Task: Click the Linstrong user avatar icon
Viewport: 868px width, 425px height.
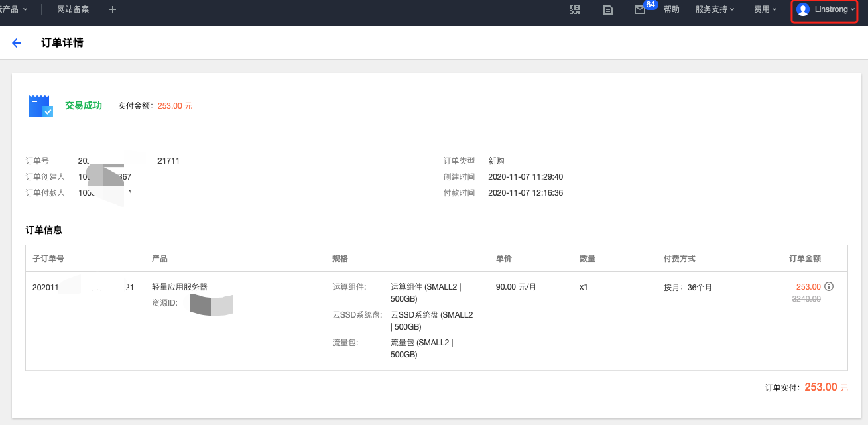Action: [803, 9]
